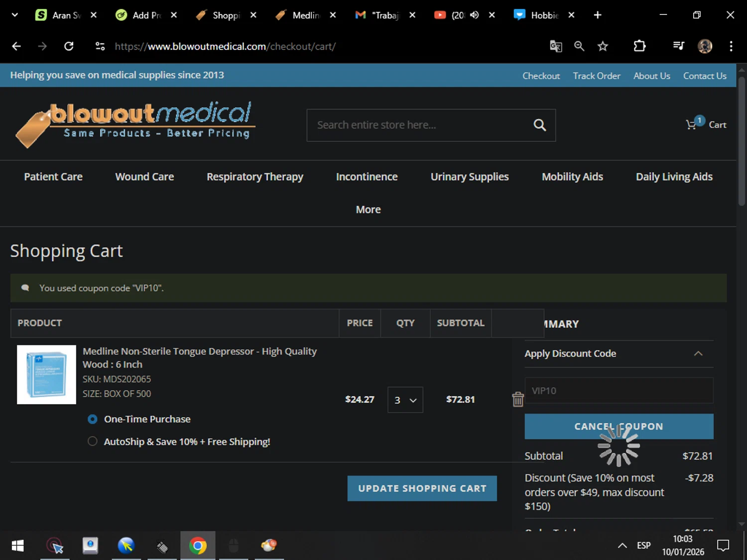The height and width of the screenshot is (560, 747).
Task: Collapse Apply Discount Code section
Action: click(x=698, y=353)
